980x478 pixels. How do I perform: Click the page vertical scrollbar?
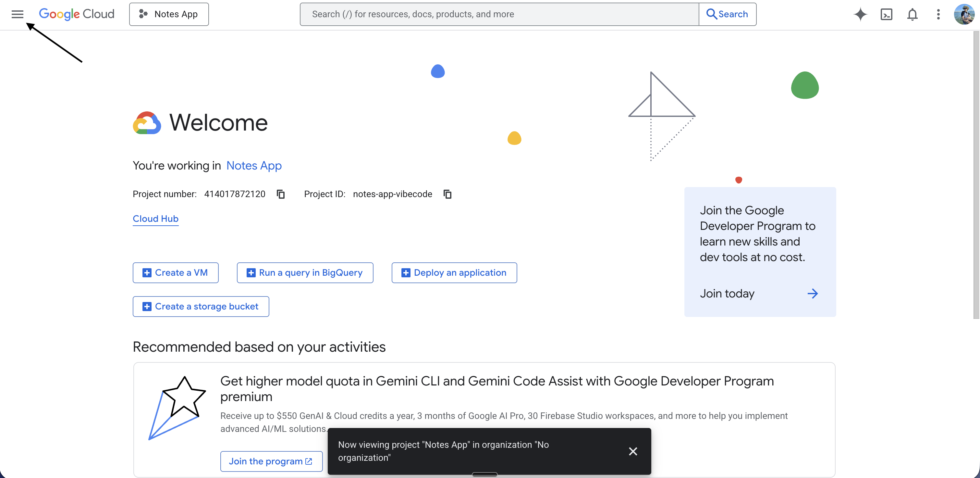(x=976, y=175)
